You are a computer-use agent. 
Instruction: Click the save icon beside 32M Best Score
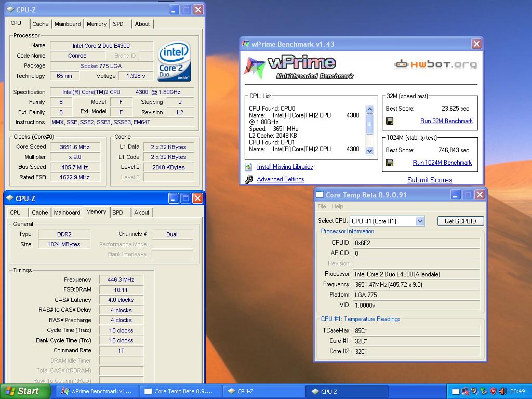coord(390,121)
